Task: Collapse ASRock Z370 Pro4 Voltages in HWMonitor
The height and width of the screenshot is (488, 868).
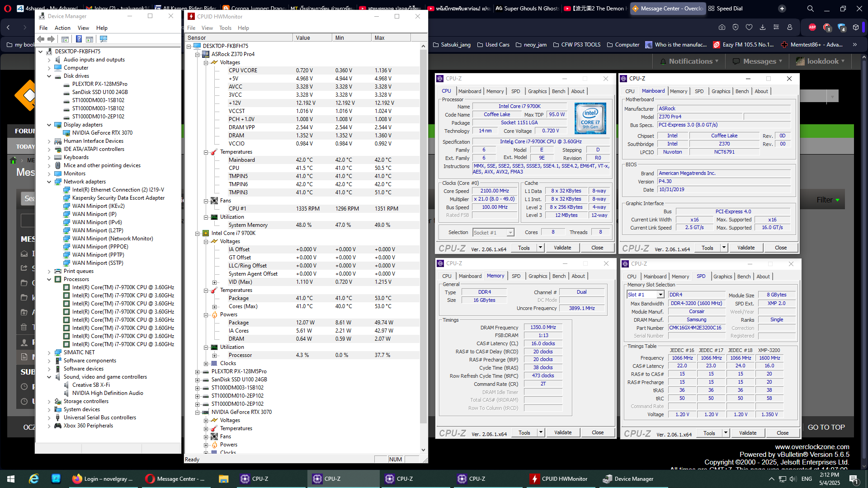Action: [206, 62]
